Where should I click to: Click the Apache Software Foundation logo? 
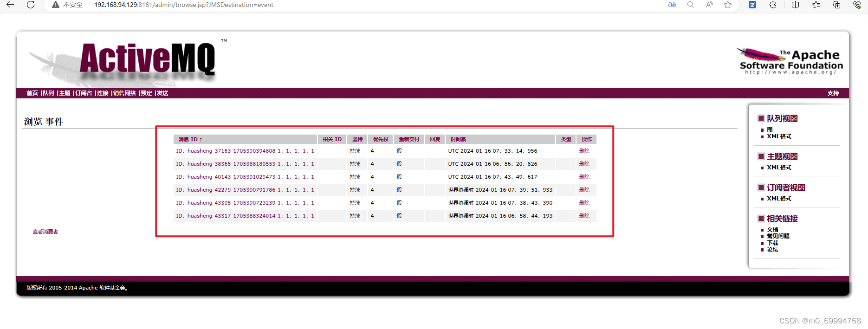(791, 61)
